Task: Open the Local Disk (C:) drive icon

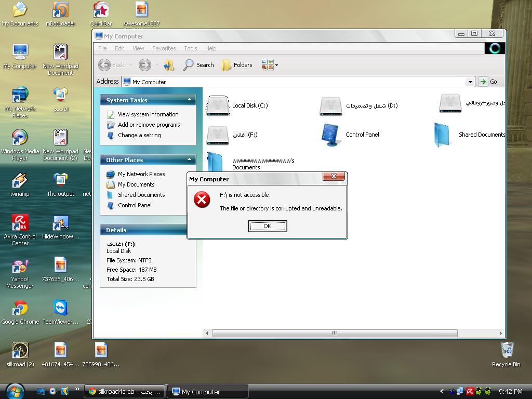Action: (x=218, y=105)
